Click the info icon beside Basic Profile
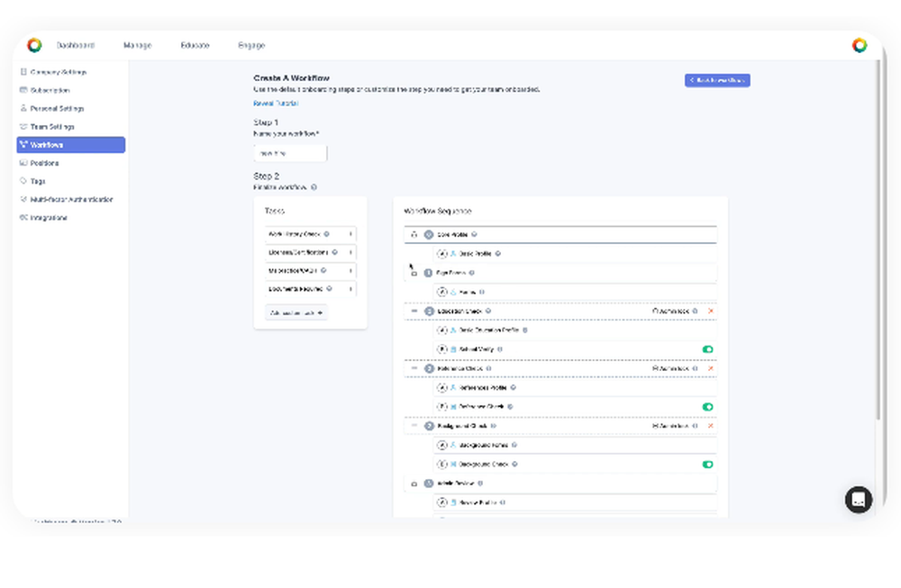Viewport: 901px width, 588px height. 498,253
